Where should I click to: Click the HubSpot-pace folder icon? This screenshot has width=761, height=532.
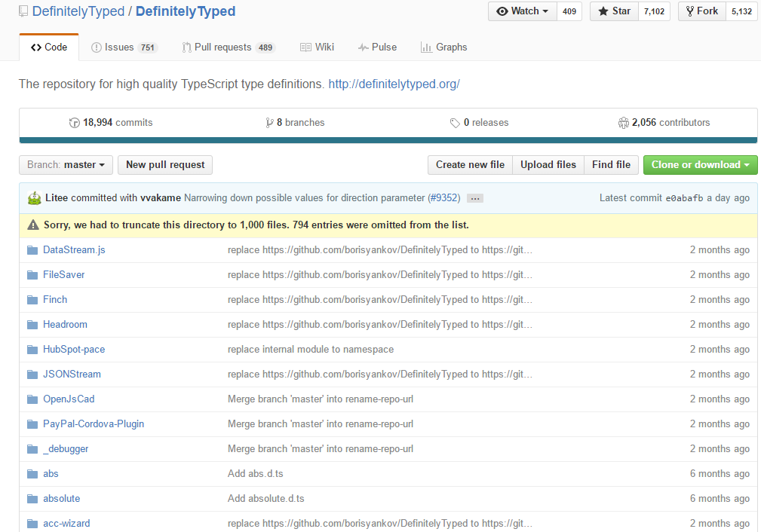(32, 350)
